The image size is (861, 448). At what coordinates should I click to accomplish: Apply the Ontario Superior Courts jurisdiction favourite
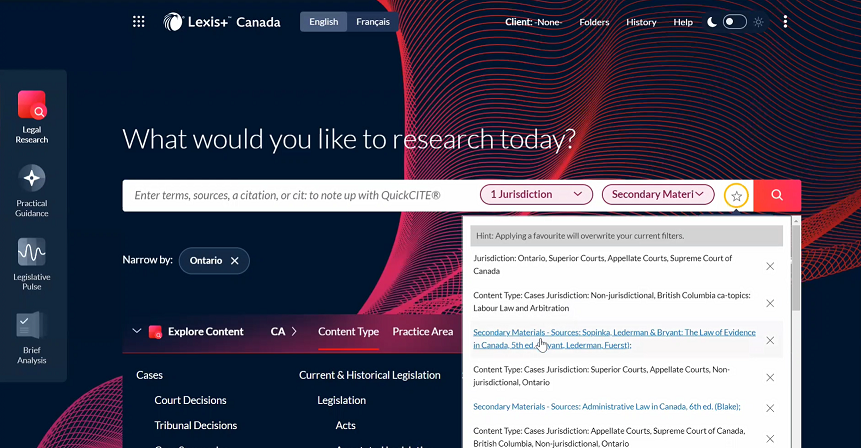602,265
